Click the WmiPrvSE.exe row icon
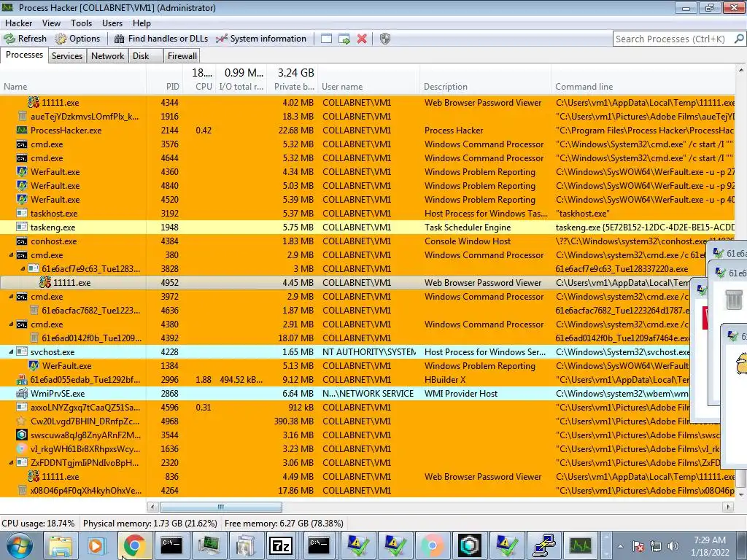The image size is (747, 560). (22, 393)
